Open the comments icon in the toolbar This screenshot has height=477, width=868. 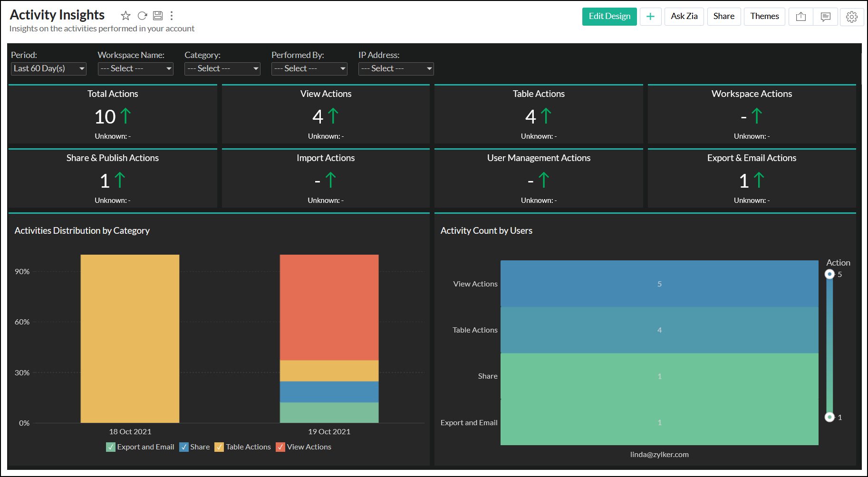825,17
